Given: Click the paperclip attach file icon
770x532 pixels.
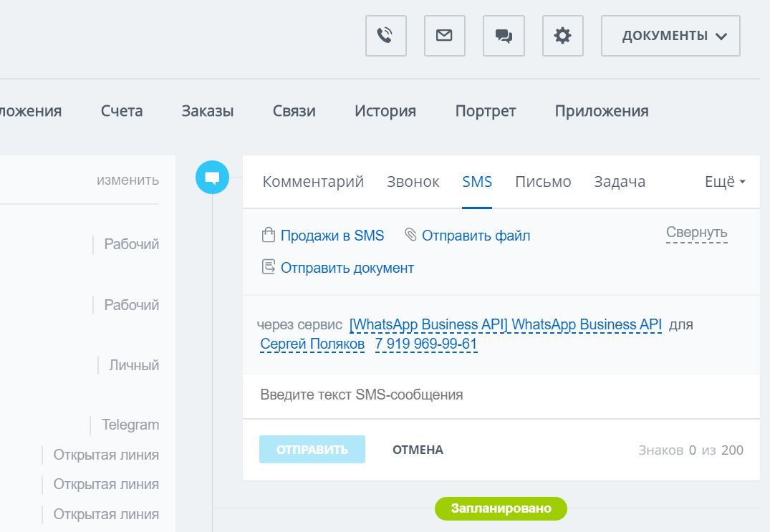Looking at the screenshot, I should (x=410, y=236).
